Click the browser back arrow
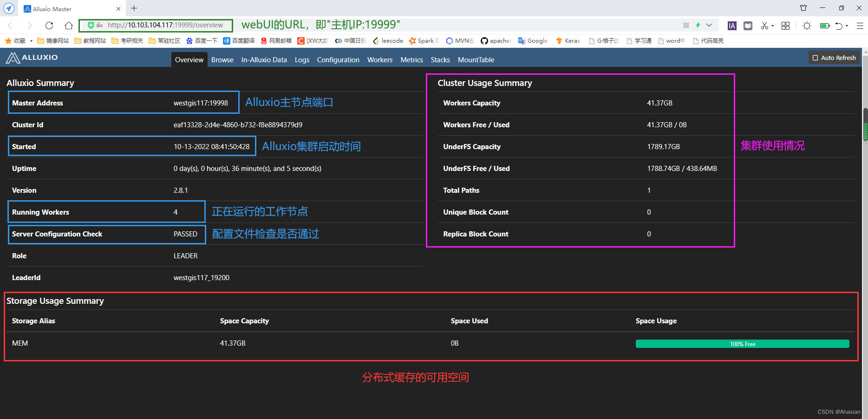This screenshot has height=419, width=868. coord(10,26)
